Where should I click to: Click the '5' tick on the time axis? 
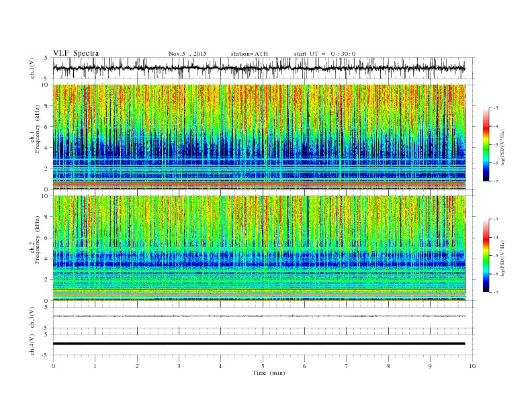pyautogui.click(x=263, y=366)
